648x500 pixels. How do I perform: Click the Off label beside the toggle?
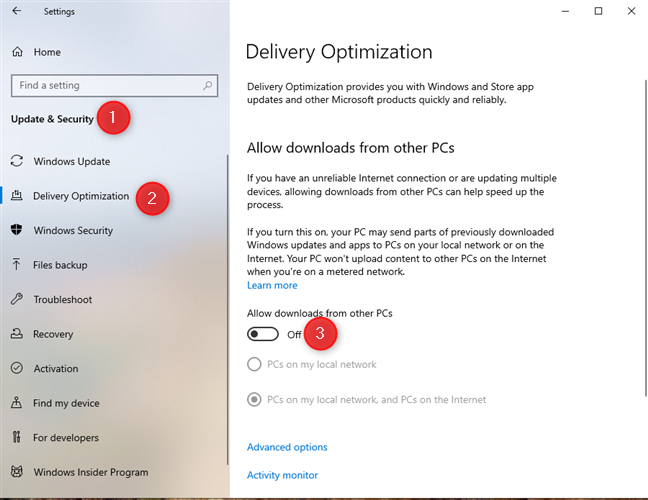294,335
